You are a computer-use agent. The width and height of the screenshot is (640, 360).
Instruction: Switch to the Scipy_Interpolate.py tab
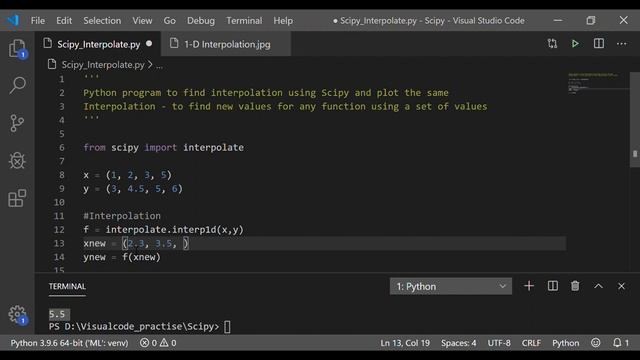tap(98, 44)
